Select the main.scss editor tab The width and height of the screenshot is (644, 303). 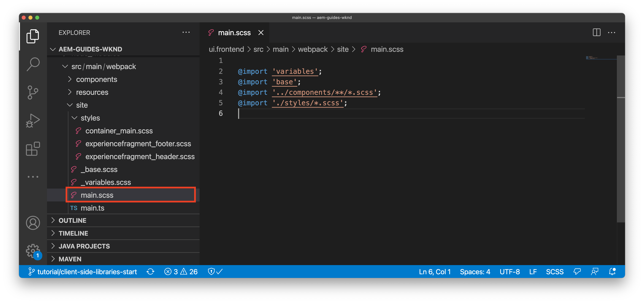234,33
